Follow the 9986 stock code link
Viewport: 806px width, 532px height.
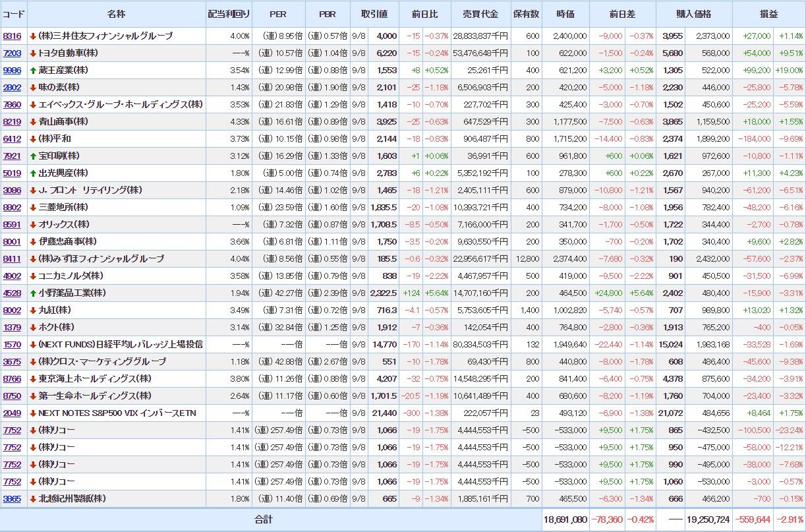tap(12, 70)
